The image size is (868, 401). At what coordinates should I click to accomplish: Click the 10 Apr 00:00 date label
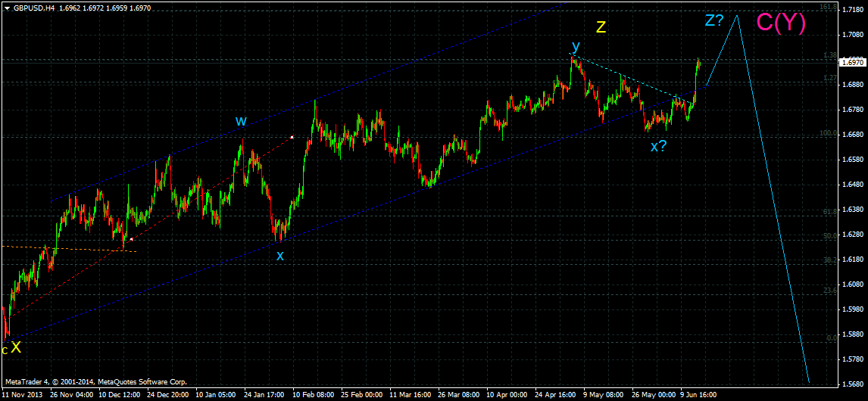pyautogui.click(x=507, y=396)
